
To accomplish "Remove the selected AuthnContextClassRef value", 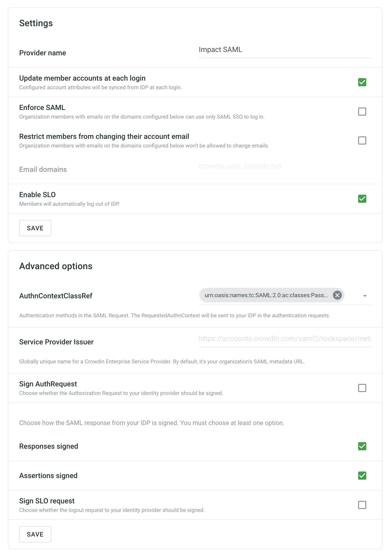I will pyautogui.click(x=337, y=295).
